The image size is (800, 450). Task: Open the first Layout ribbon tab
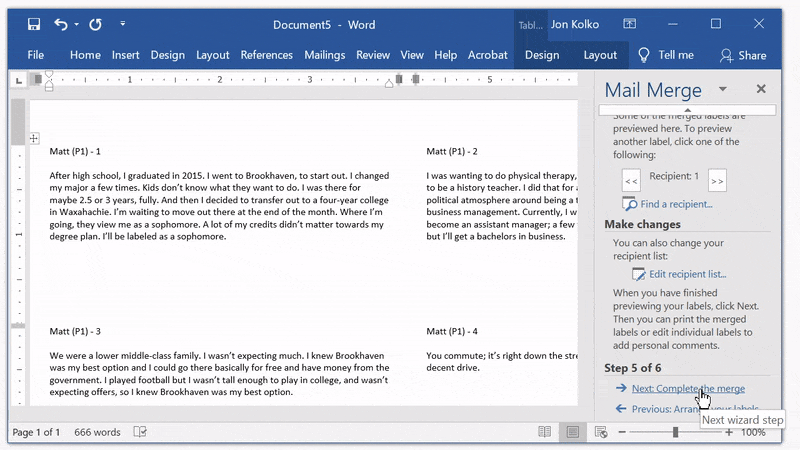[x=212, y=55]
